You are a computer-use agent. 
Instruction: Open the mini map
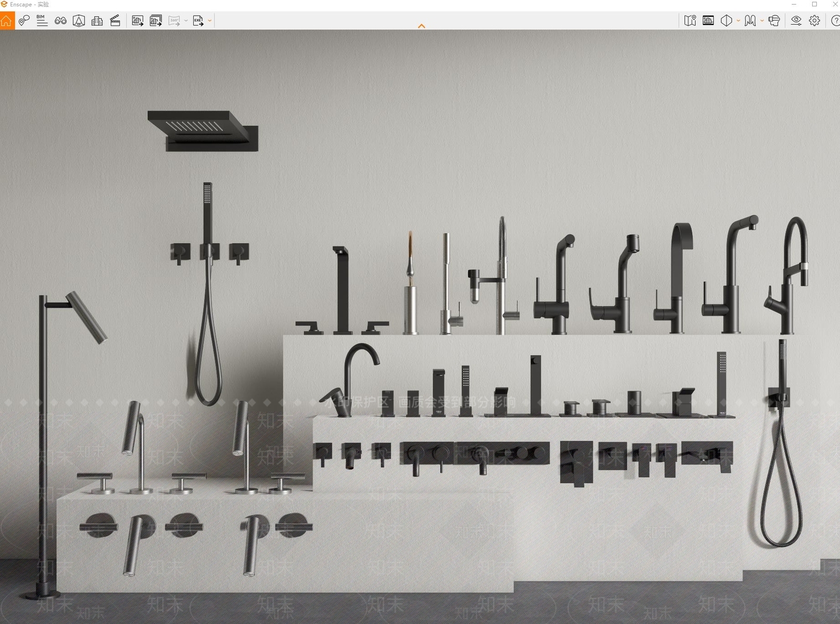(x=690, y=20)
